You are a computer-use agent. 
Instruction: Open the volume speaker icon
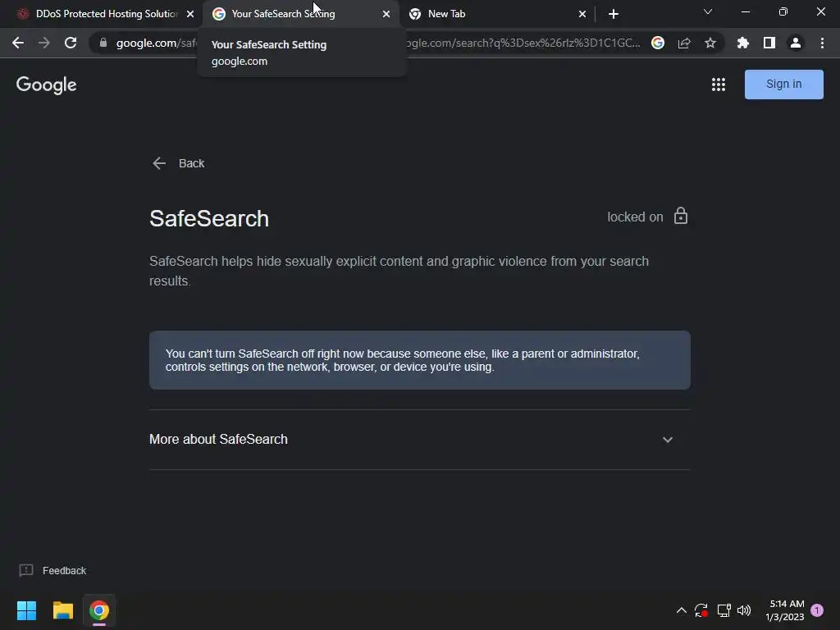(744, 610)
